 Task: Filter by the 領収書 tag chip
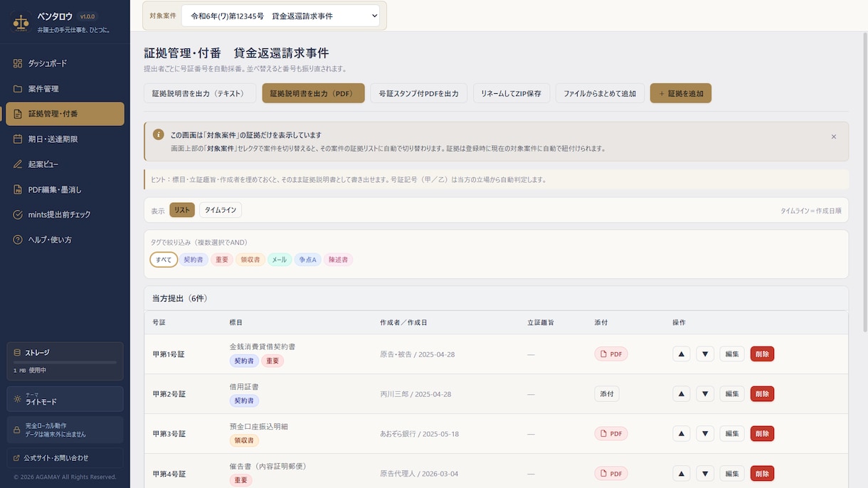click(x=250, y=260)
